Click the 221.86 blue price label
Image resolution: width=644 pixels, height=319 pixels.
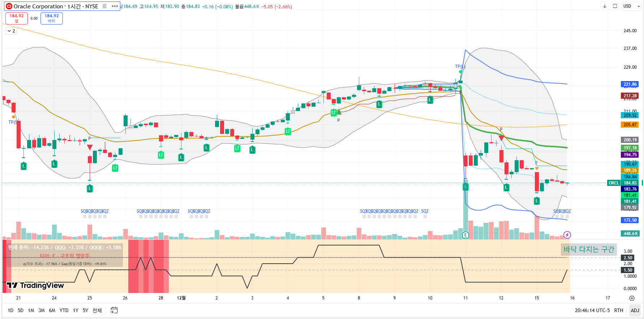(630, 84)
